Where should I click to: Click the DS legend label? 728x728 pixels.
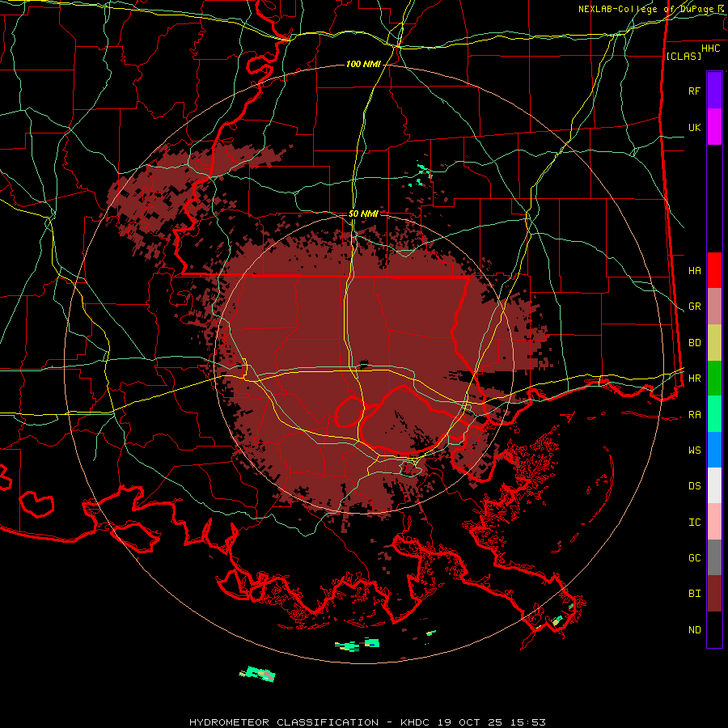695,486
